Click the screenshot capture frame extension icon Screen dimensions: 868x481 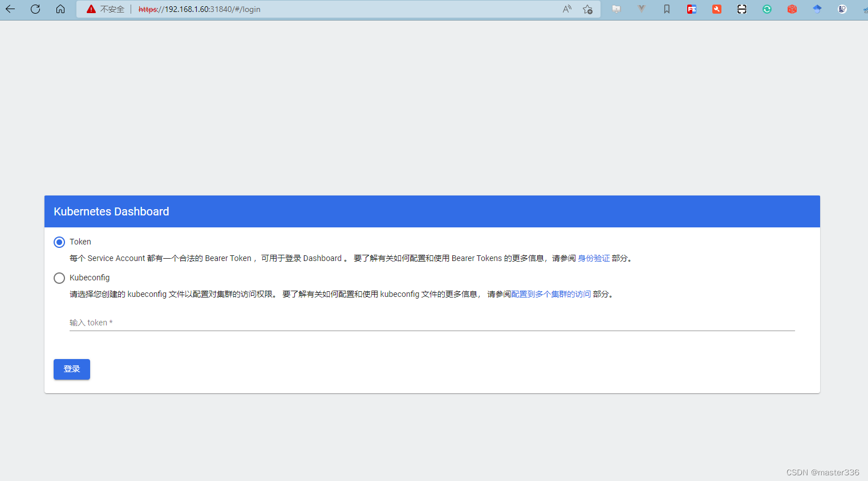(742, 9)
